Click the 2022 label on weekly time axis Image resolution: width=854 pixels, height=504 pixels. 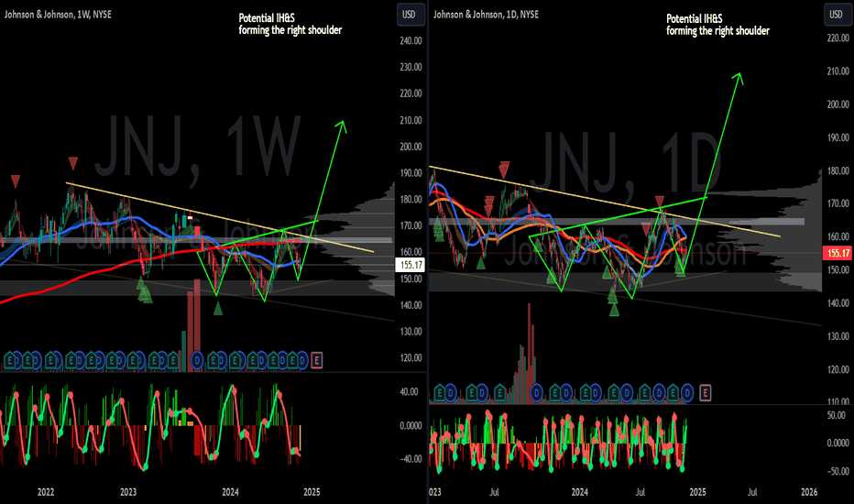tap(46, 492)
